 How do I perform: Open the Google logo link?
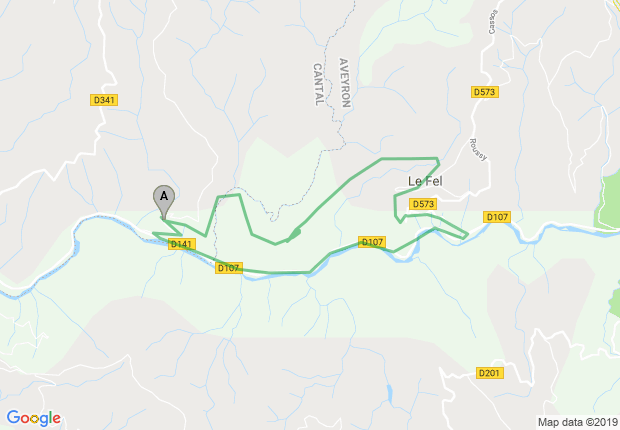tap(34, 418)
